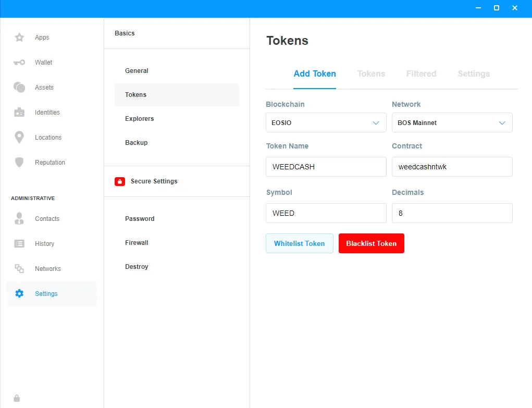Click the Wallet key icon

tap(19, 63)
